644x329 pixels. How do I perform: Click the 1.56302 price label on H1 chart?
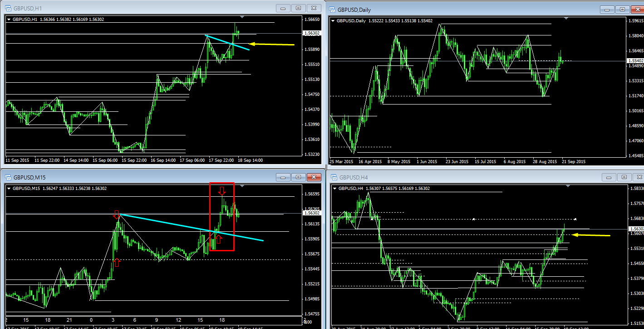point(312,33)
